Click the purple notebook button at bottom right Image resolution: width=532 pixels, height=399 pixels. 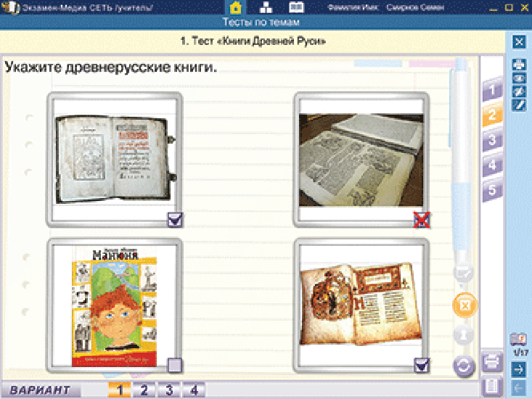[491, 387]
